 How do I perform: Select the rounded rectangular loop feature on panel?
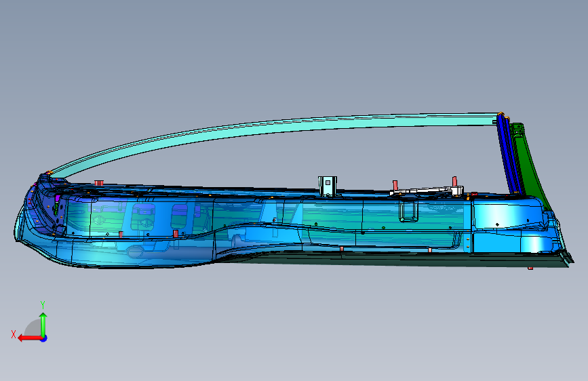tap(408, 211)
